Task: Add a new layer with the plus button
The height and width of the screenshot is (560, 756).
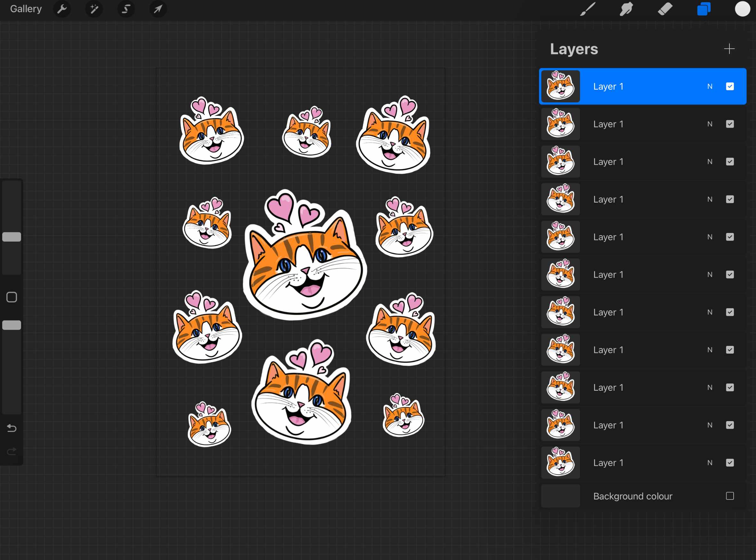Action: pos(729,49)
